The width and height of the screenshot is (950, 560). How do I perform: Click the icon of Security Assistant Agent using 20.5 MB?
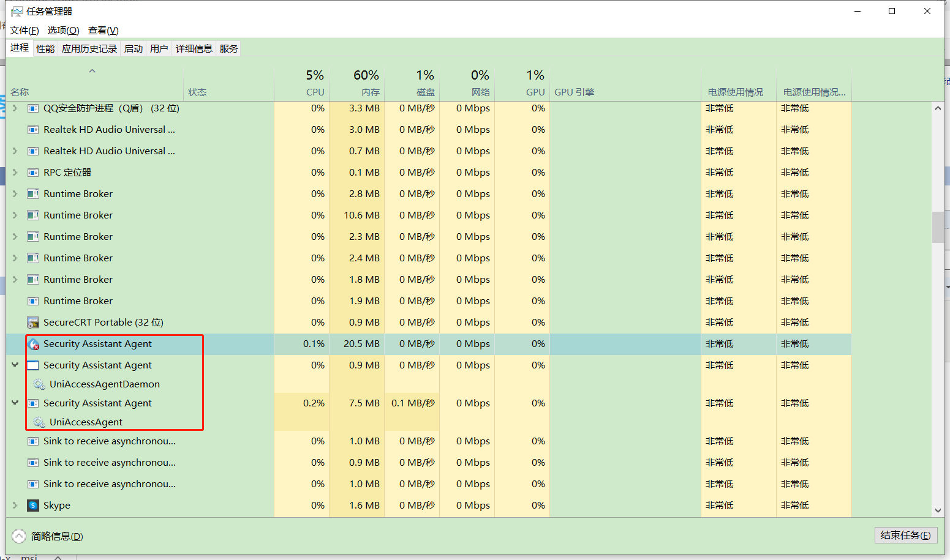tap(34, 344)
